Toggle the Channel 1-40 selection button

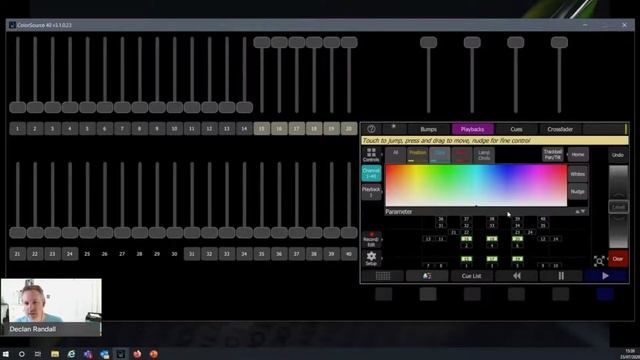371,173
